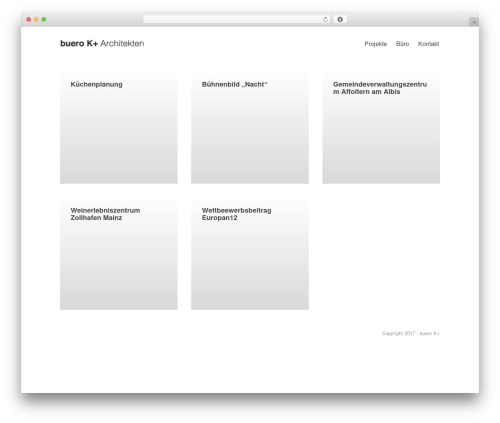This screenshot has width=500, height=423.
Task: Go to buero K+ Architekten homepage logo
Action: point(102,43)
